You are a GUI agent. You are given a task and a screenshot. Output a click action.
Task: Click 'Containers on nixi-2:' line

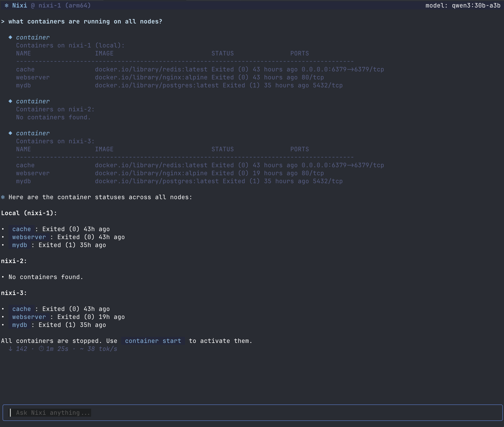click(x=55, y=109)
